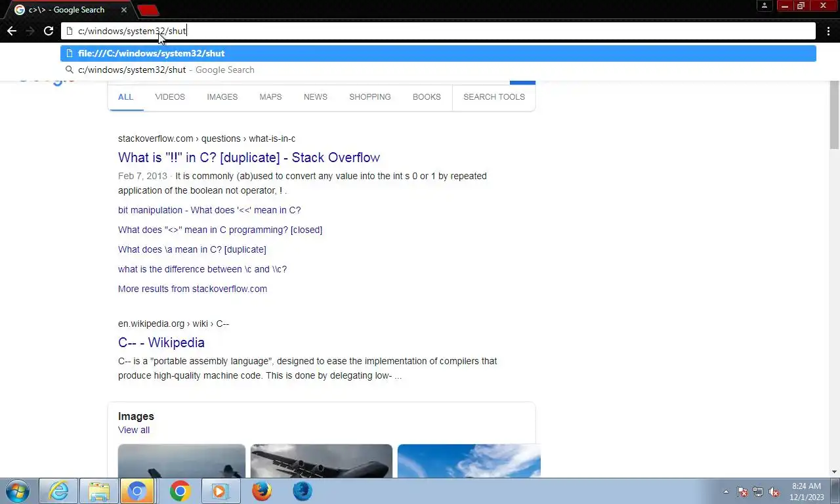Open 'bit manipulation - What does << mean in C?' link
This screenshot has width=840, height=504.
click(209, 210)
